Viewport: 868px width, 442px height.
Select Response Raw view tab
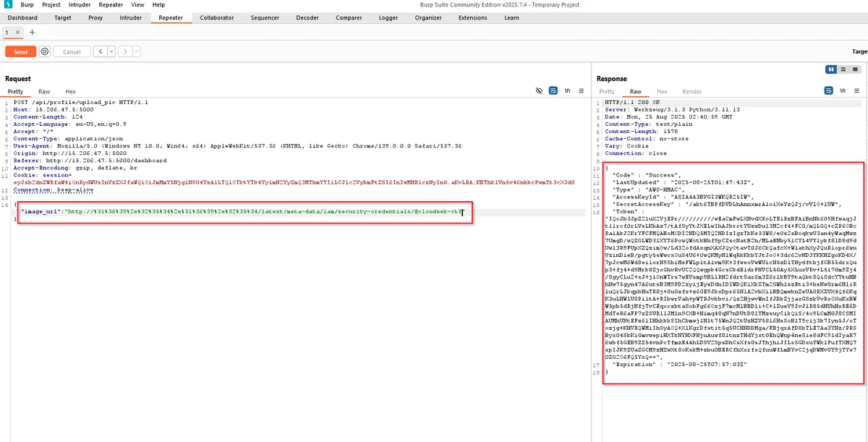tap(636, 92)
